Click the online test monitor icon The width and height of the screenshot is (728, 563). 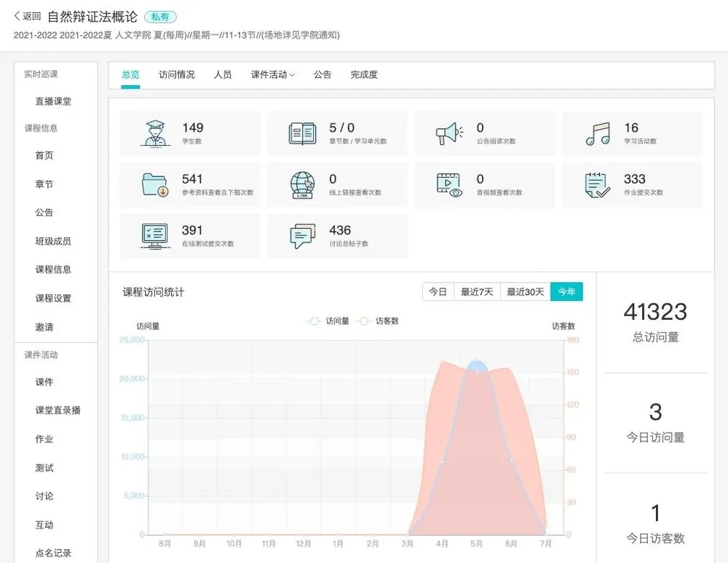(x=155, y=236)
